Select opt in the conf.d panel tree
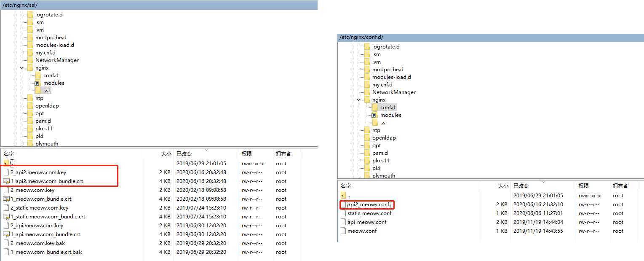Viewport: 644px width, 261px height. tap(377, 145)
